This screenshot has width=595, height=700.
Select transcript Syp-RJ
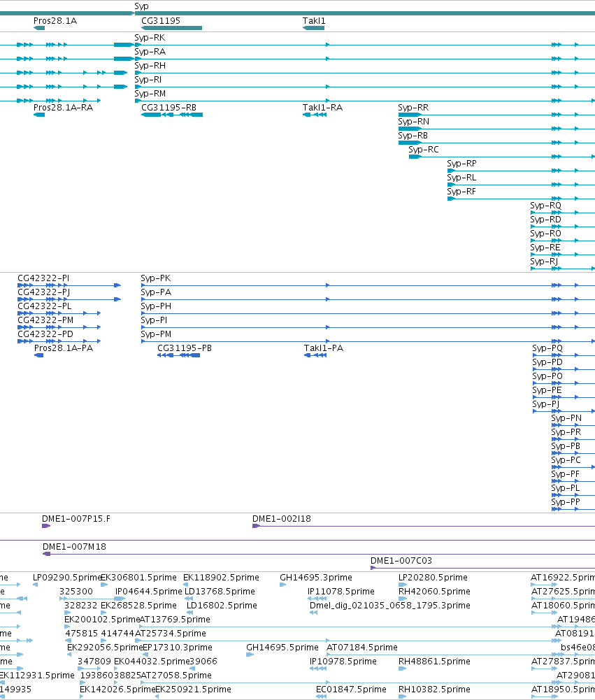pyautogui.click(x=544, y=262)
